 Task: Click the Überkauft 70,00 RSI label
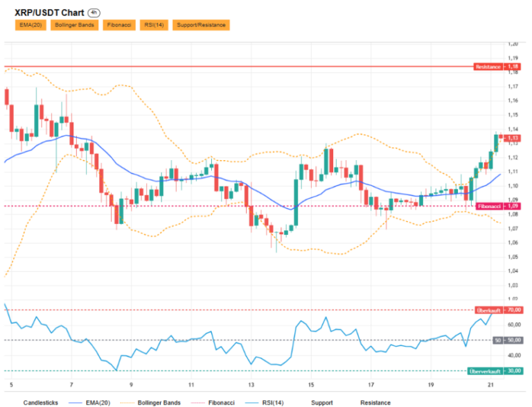click(499, 310)
